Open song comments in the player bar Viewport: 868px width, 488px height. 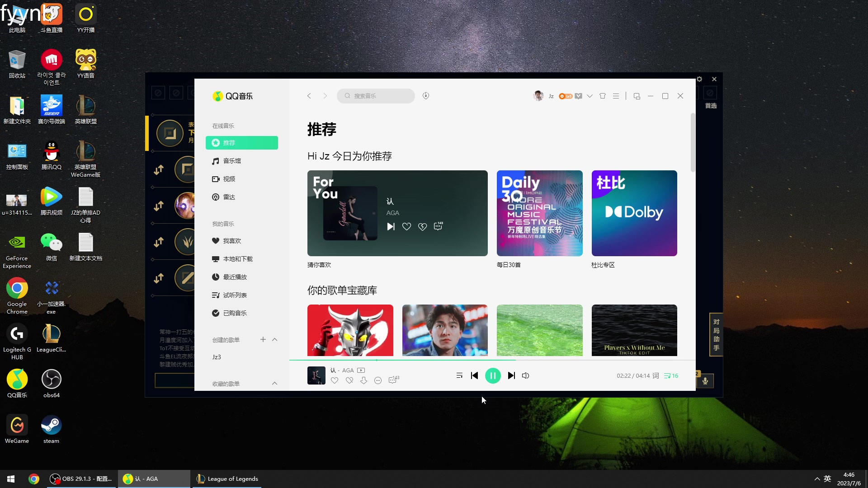[x=394, y=380]
